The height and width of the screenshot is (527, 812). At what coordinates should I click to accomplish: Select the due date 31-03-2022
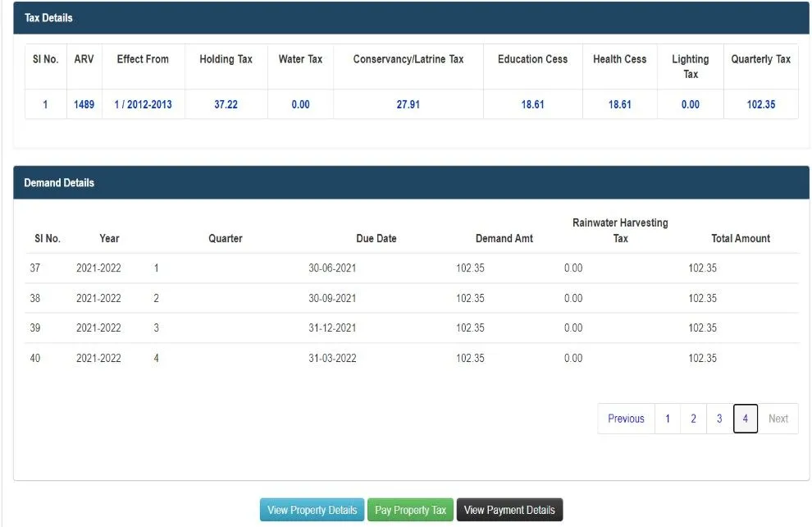click(x=332, y=358)
